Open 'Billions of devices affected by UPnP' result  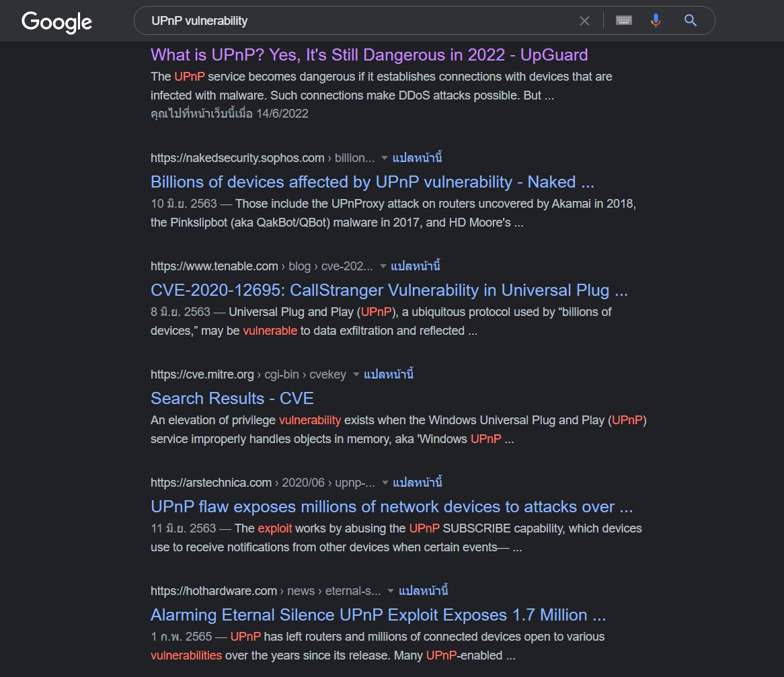tap(372, 182)
